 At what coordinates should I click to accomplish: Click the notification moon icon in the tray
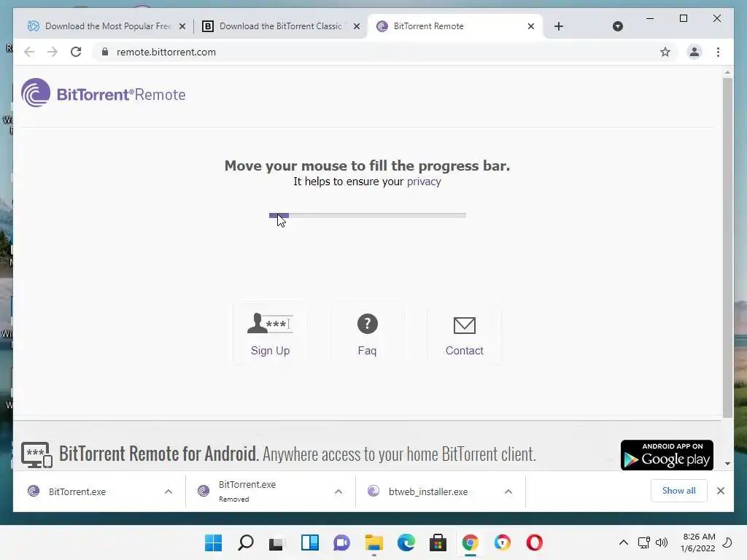coord(727,542)
